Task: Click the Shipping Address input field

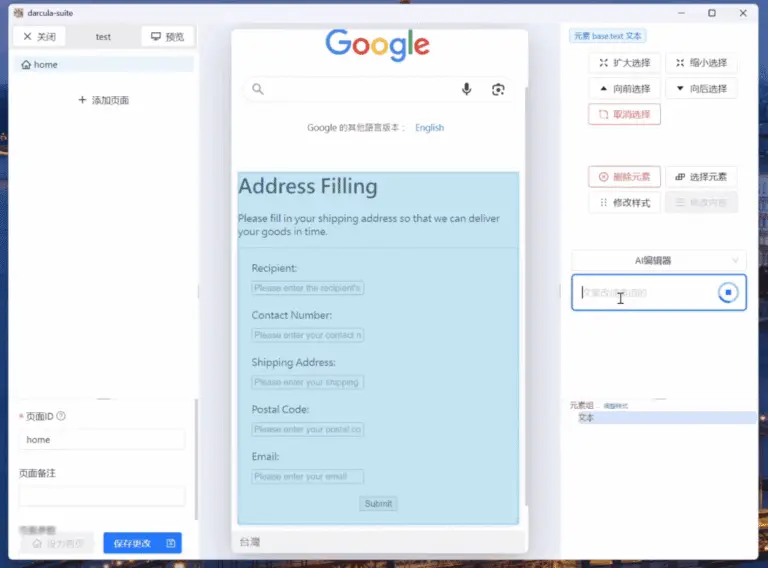Action: point(308,382)
